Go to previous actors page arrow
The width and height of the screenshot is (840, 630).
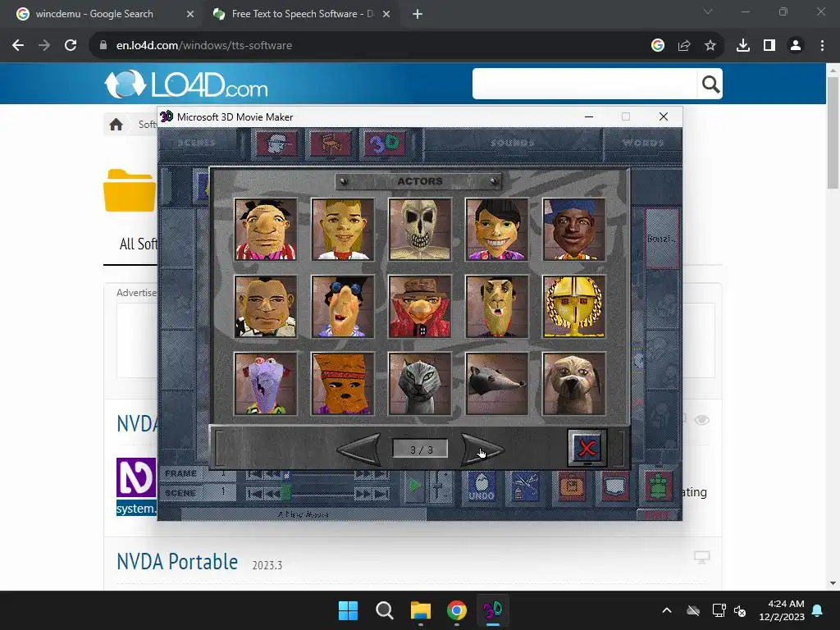pos(359,450)
